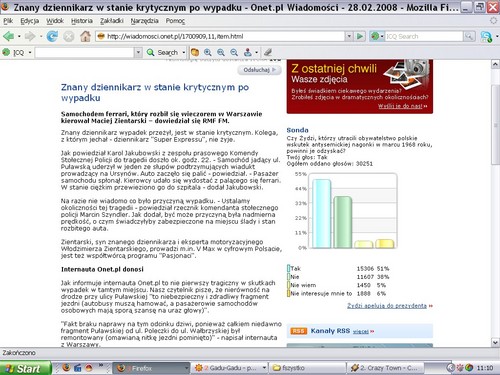Screen dimensions: 500x375
Task: Click the green Go arrow beside address bar
Action: tap(360, 36)
